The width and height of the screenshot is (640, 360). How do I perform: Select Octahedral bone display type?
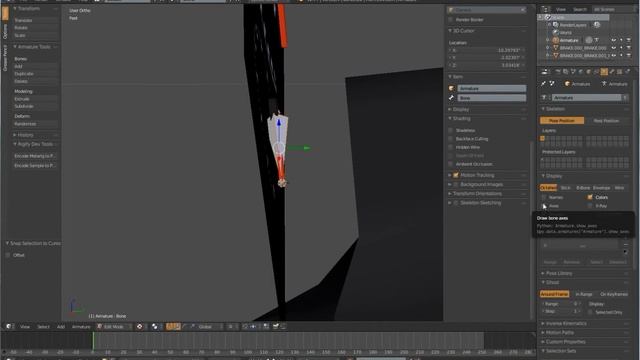point(548,188)
